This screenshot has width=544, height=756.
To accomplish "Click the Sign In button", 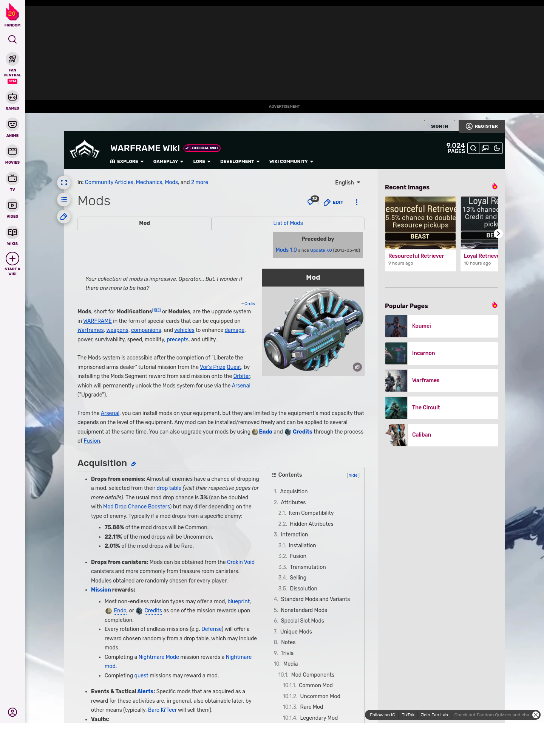I will tap(439, 126).
